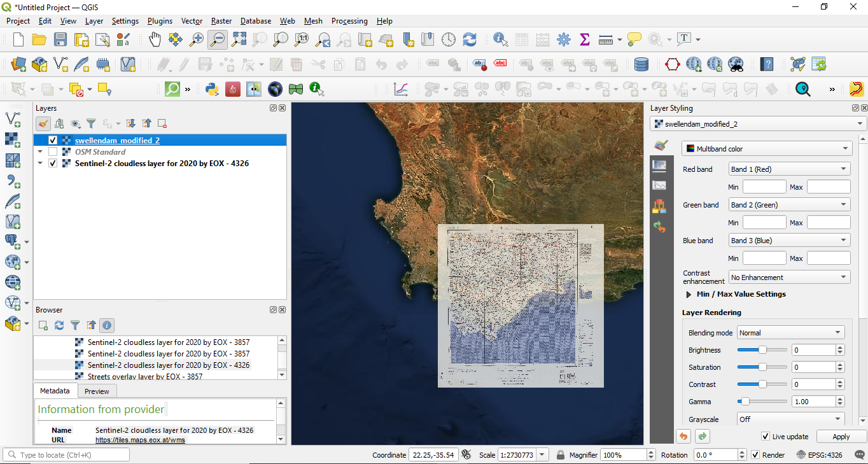This screenshot has width=868, height=464.
Task: Open the Processing menu
Action: (x=349, y=21)
